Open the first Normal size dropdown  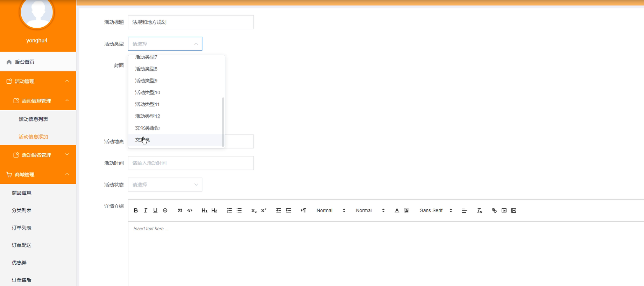coord(331,210)
